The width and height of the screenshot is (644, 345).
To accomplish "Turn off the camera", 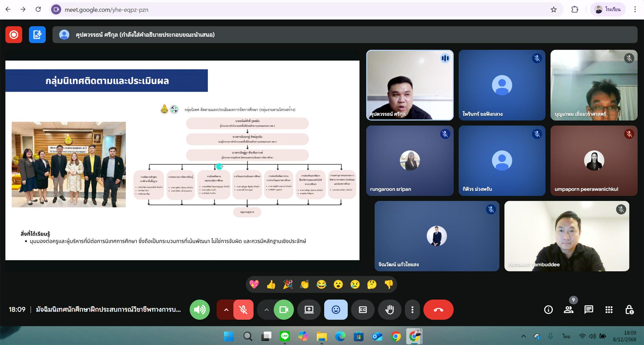I will click(284, 310).
